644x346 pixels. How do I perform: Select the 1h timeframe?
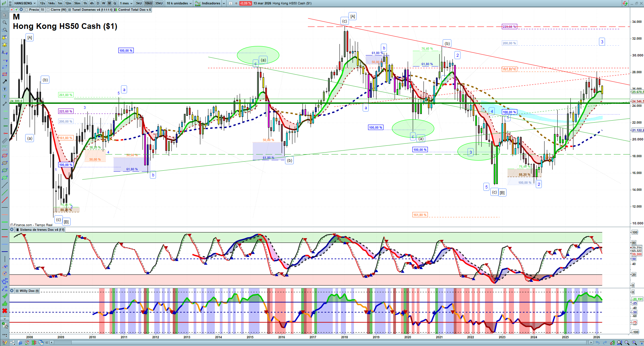[x=85, y=3]
